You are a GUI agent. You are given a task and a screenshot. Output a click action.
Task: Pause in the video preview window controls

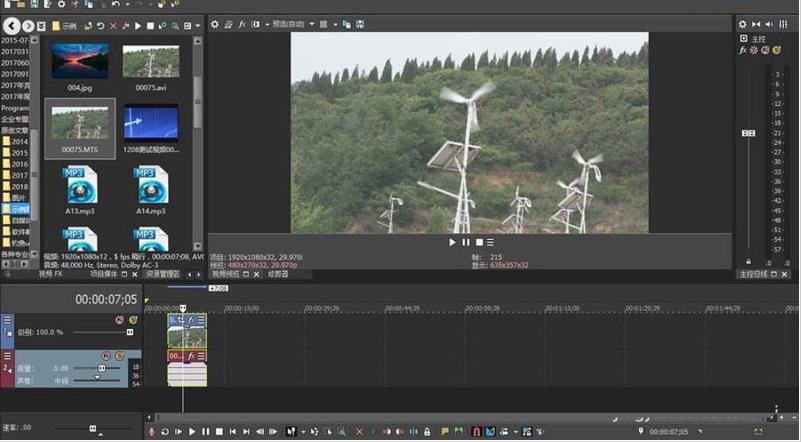(x=466, y=242)
